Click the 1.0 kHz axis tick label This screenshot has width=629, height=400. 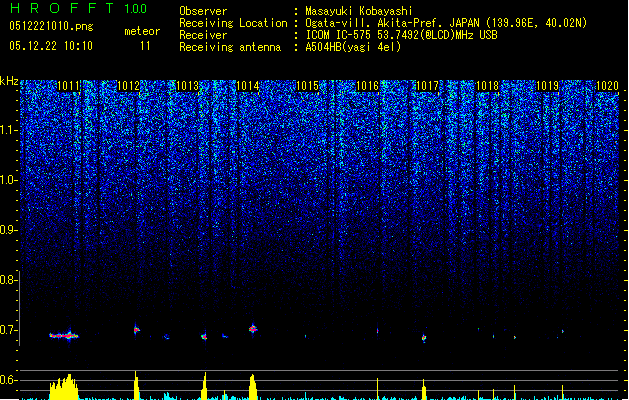point(8,181)
